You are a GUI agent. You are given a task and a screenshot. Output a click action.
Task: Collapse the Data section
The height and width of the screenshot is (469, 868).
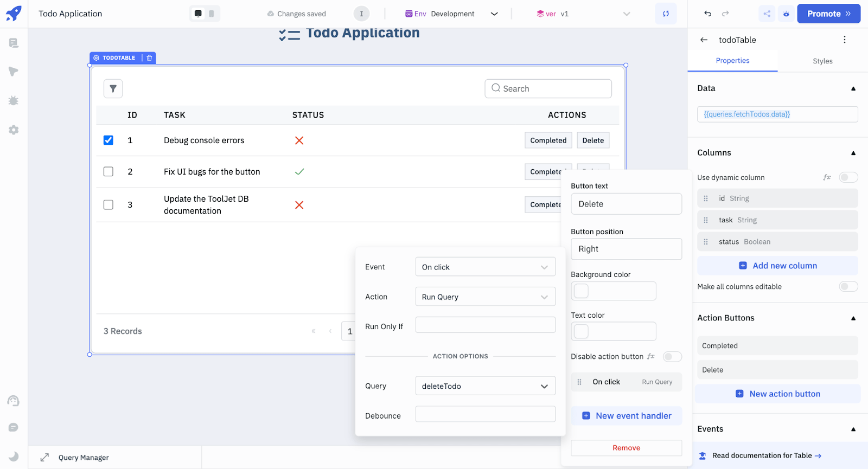tap(853, 88)
